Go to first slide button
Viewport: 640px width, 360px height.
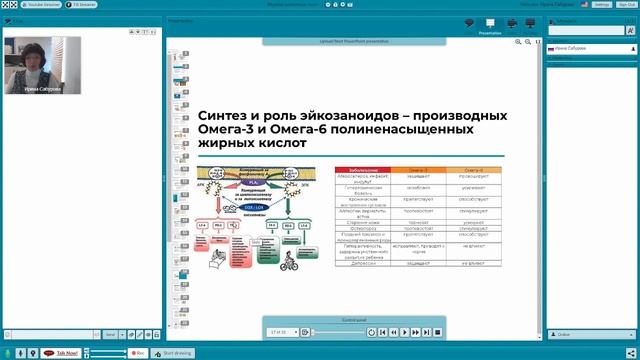[382, 333]
